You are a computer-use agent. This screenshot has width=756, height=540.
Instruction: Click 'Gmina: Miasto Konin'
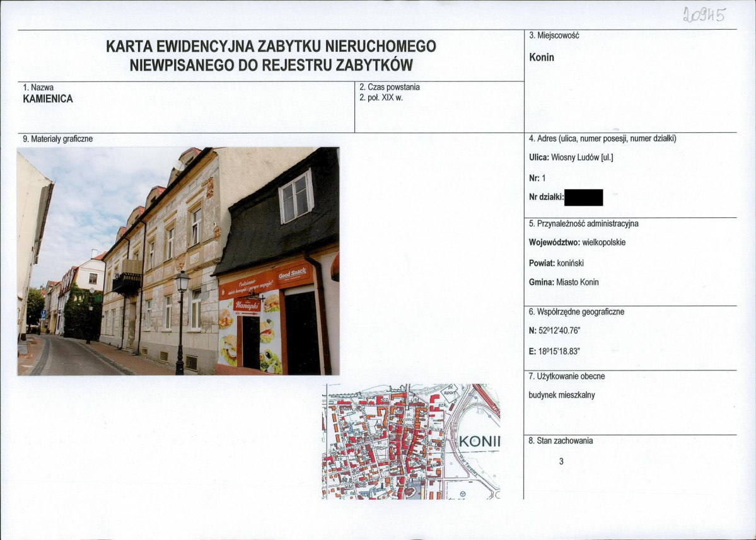tap(564, 282)
